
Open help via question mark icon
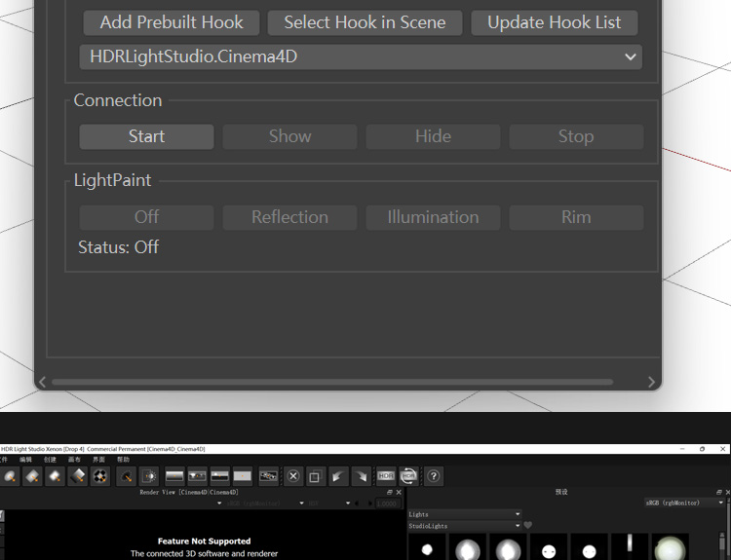coord(434,476)
